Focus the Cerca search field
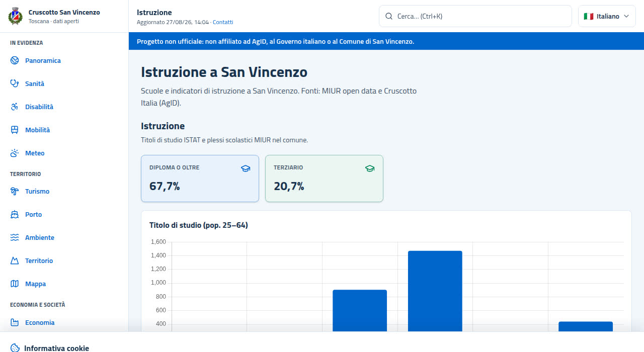Image resolution: width=644 pixels, height=352 pixels. 475,16
